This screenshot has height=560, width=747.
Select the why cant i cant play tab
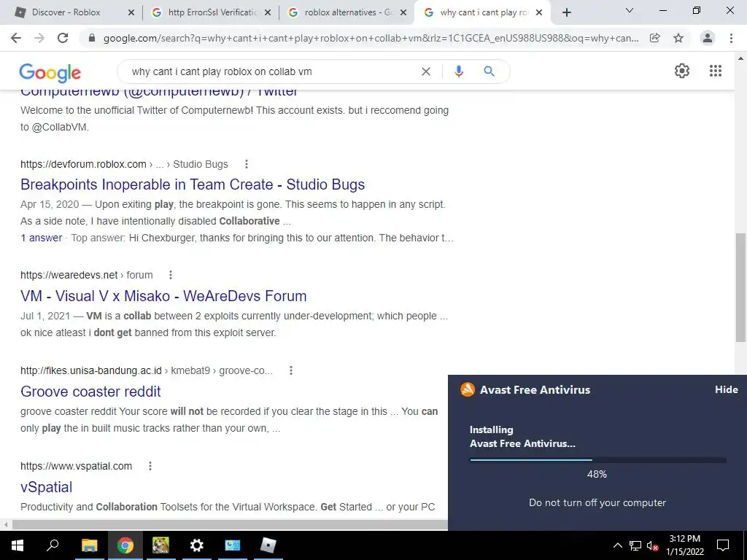(483, 12)
